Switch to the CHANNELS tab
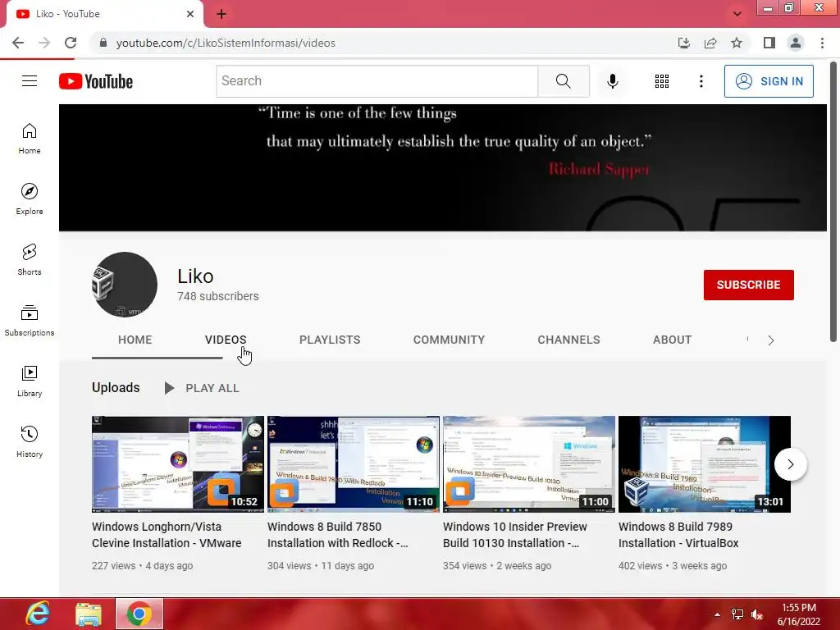 click(x=569, y=340)
